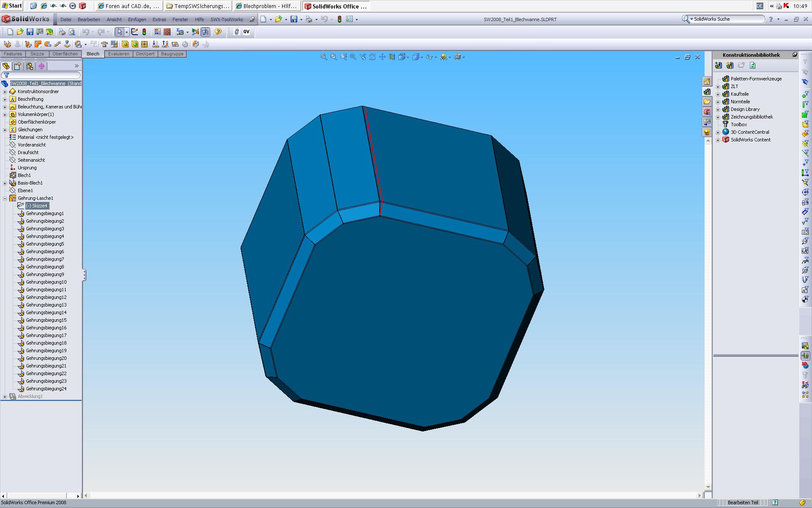Open the Einfügen menu
This screenshot has height=508, width=812.
[x=137, y=19]
